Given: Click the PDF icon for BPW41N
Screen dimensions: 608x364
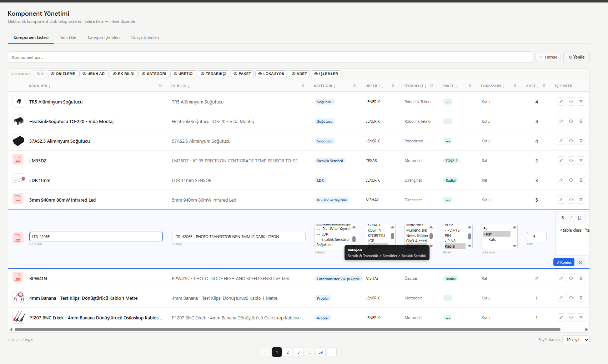Looking at the screenshot, I should coord(18,277).
